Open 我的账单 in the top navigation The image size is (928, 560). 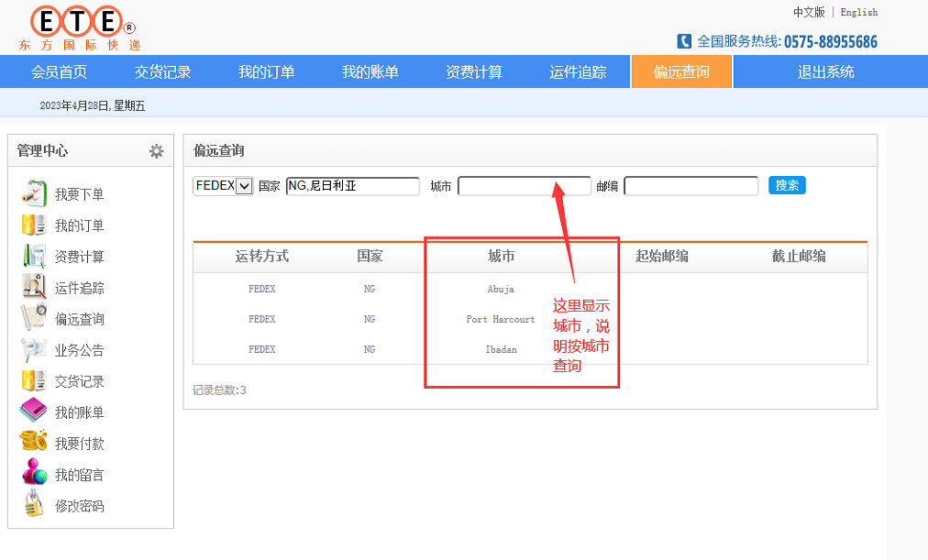tap(370, 72)
